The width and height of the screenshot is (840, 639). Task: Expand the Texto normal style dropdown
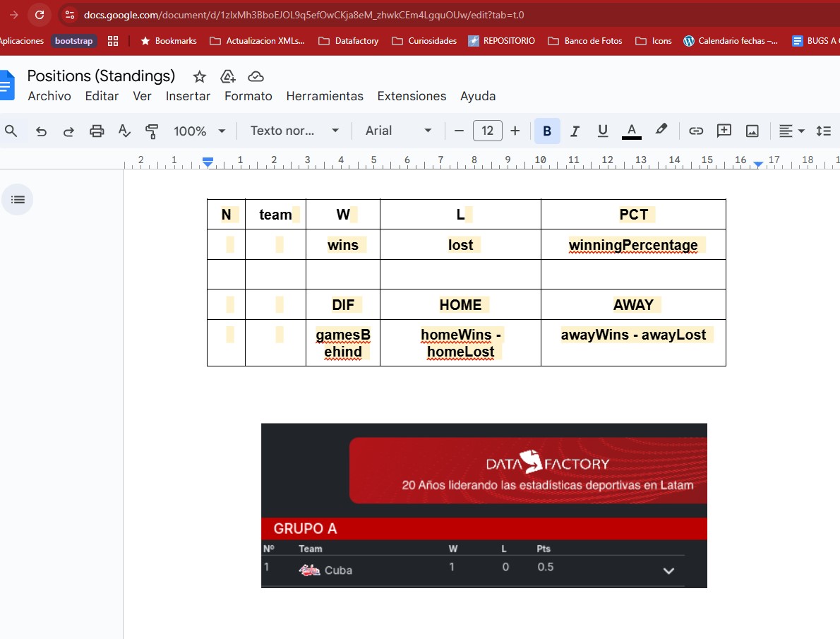point(295,131)
